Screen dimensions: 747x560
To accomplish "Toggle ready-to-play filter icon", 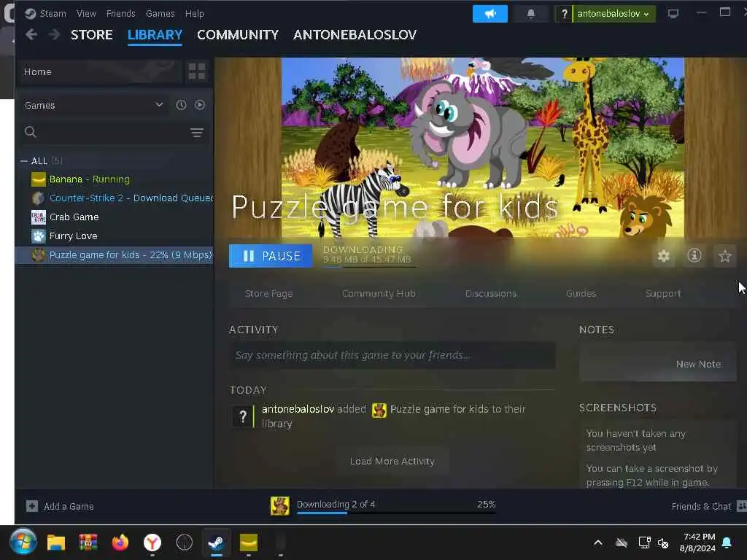I will pos(200,105).
